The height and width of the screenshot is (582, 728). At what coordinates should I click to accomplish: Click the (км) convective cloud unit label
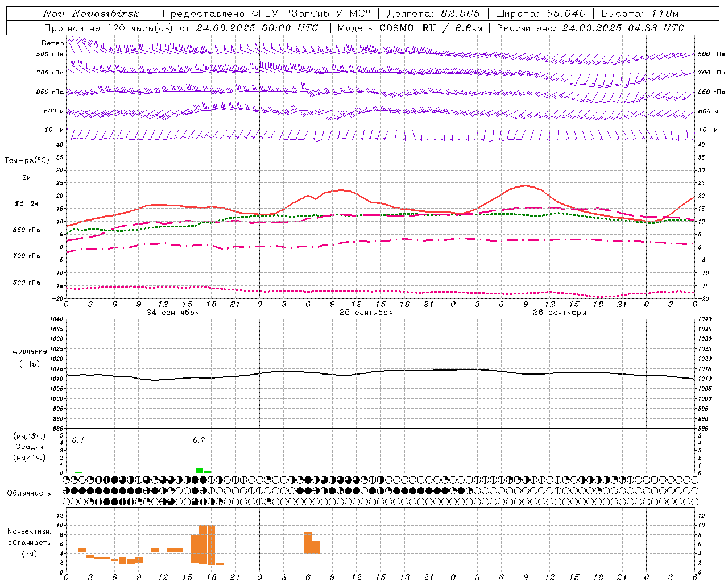(x=30, y=554)
